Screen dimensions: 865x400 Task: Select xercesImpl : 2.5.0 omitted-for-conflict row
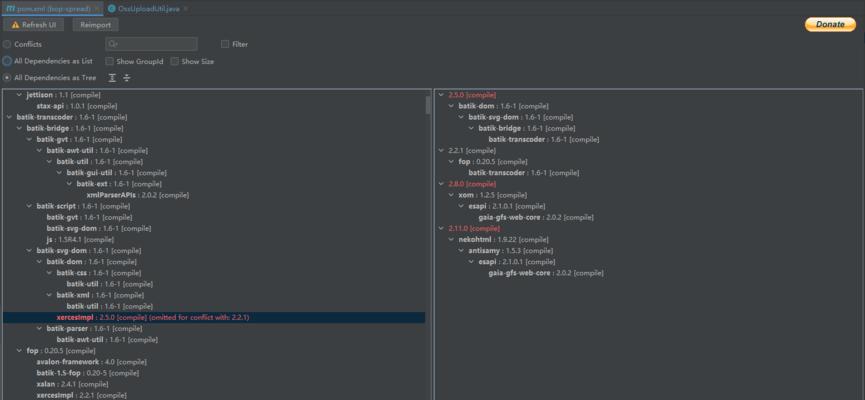tap(213, 317)
